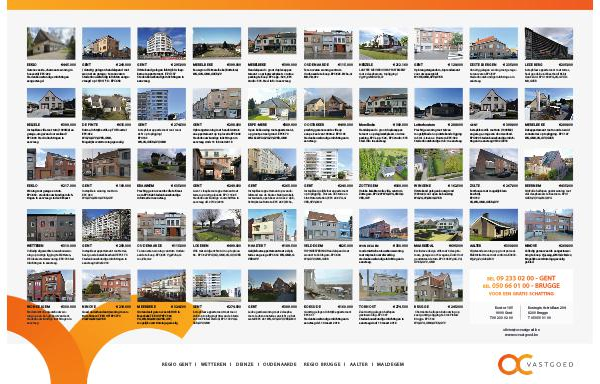Image resolution: width=600 pixels, height=384 pixels.
Task: Click the Gent phone number 09 233 02 00
Action: [515, 278]
